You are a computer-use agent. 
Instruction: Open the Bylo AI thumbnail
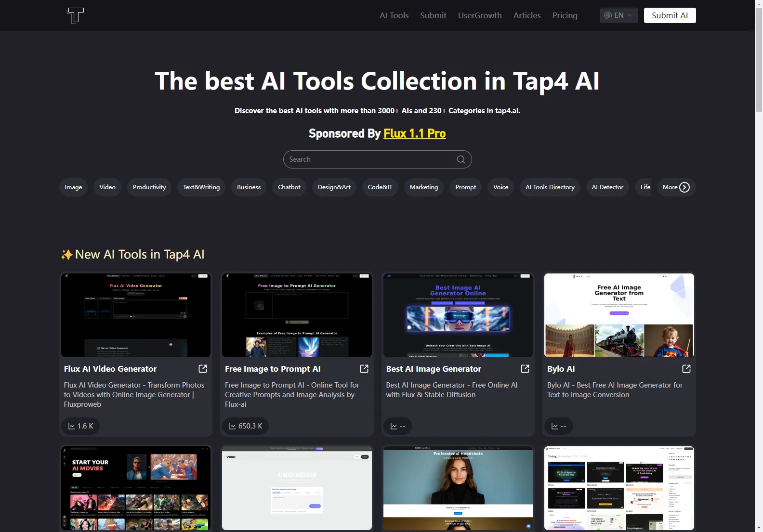coord(619,315)
